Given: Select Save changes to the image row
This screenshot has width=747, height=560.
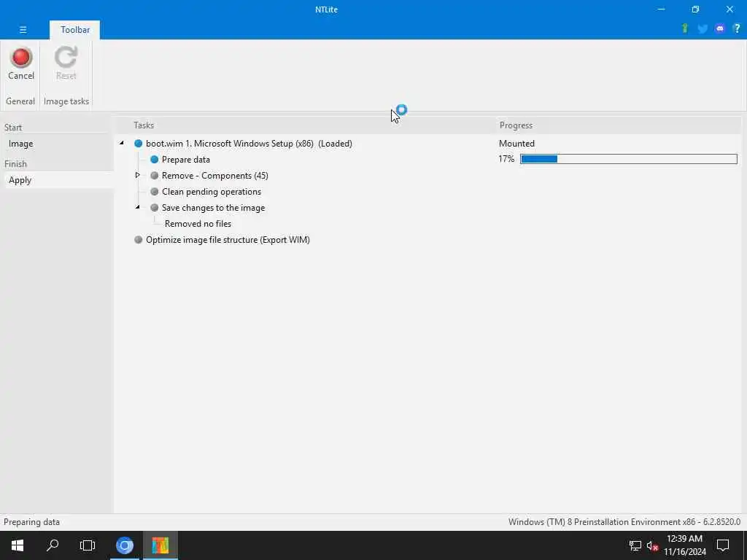Looking at the screenshot, I should point(214,208).
